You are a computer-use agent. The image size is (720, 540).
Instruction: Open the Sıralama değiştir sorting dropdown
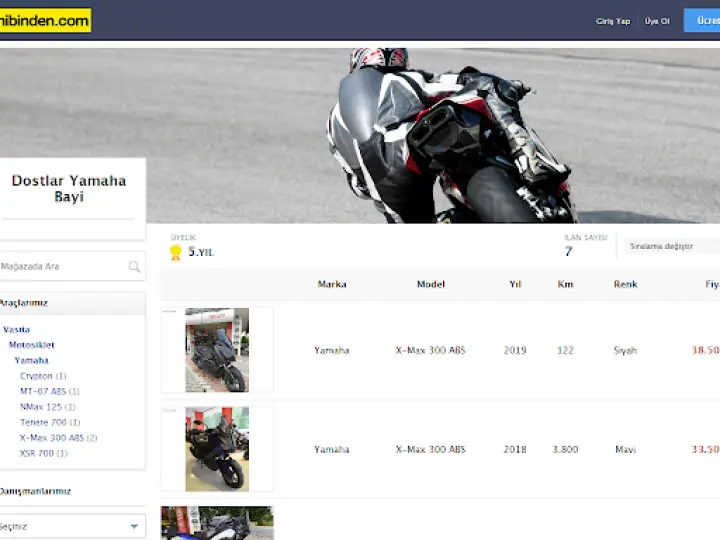tap(672, 246)
